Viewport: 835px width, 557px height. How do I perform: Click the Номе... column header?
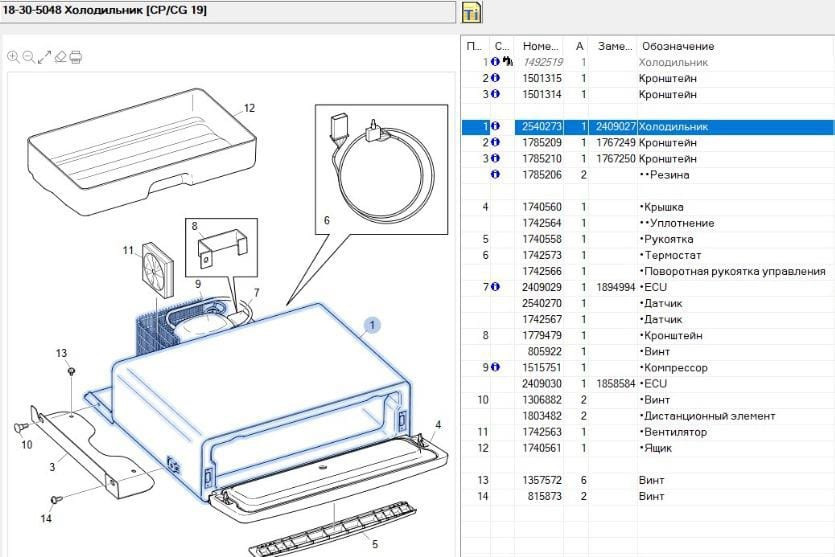[540, 46]
